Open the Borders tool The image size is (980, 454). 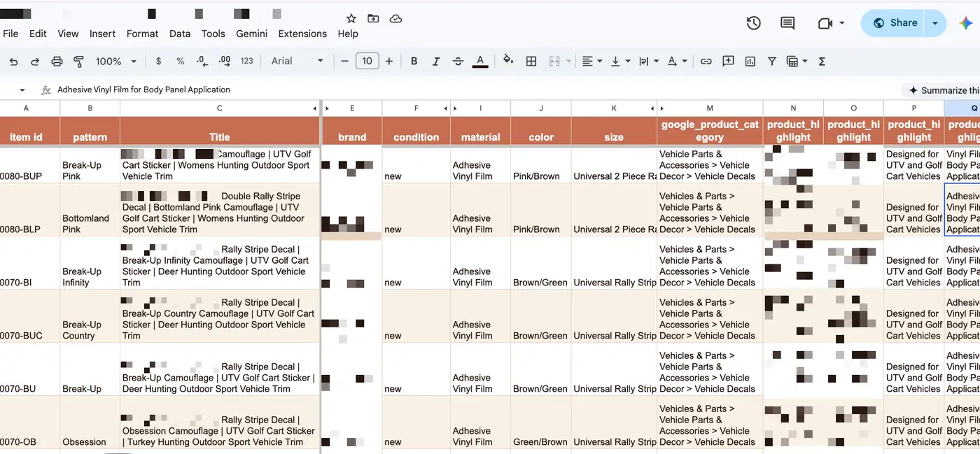pos(531,62)
